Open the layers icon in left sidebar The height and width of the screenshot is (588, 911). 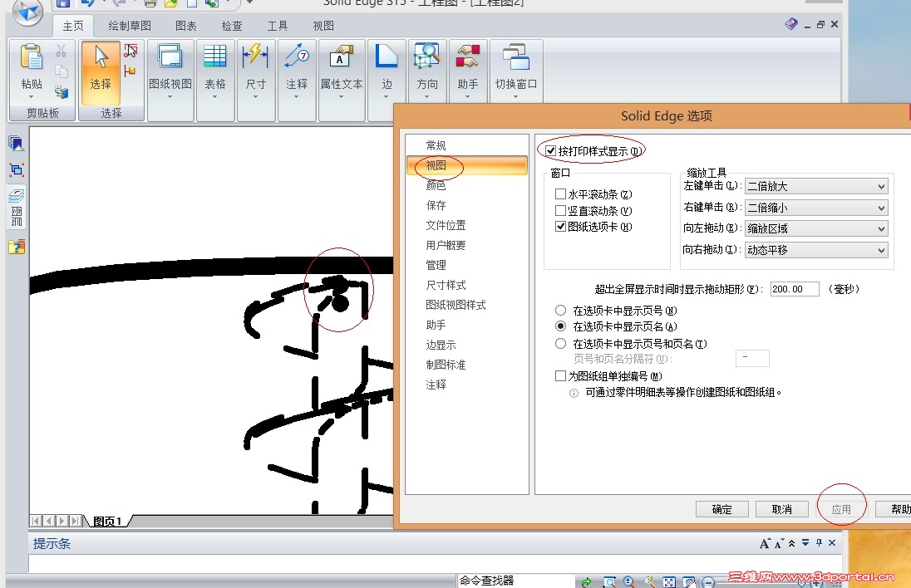17,196
